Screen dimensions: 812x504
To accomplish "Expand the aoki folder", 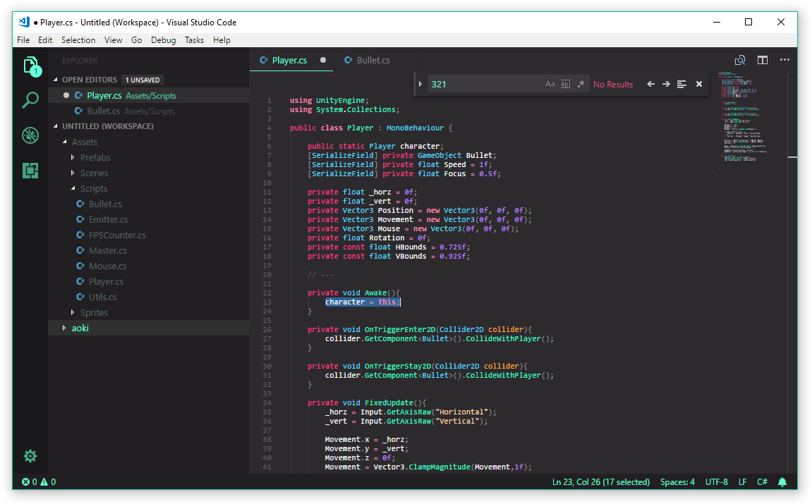I will [x=64, y=328].
